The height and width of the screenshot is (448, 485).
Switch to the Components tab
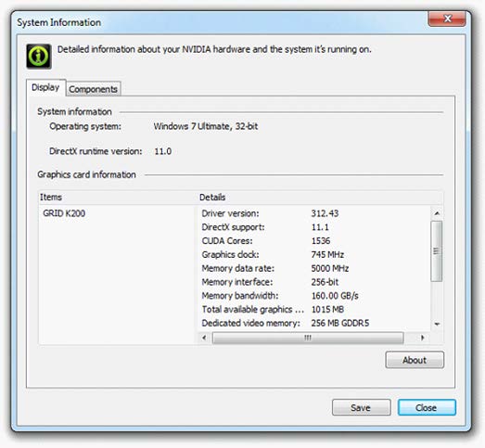tap(93, 89)
